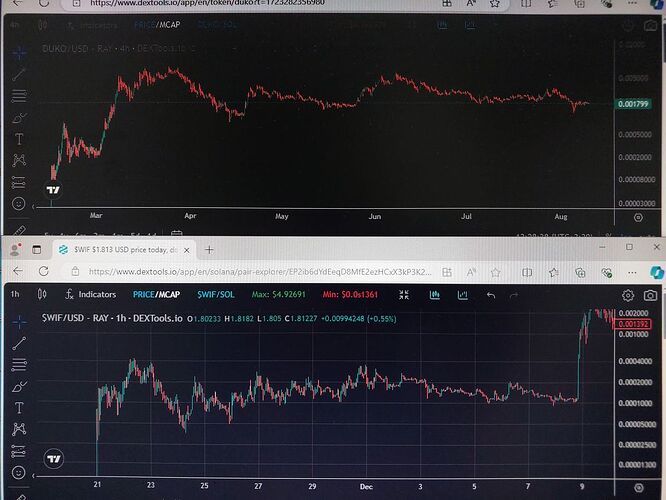
Task: Select the Text annotation tool in lower chart
Action: [x=19, y=408]
